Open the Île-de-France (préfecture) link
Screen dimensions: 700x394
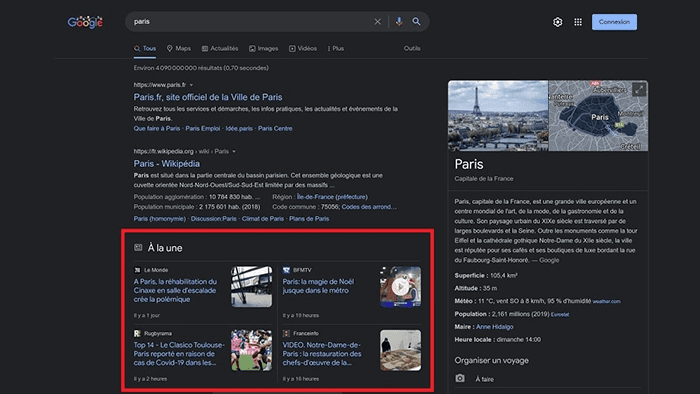(x=332, y=197)
